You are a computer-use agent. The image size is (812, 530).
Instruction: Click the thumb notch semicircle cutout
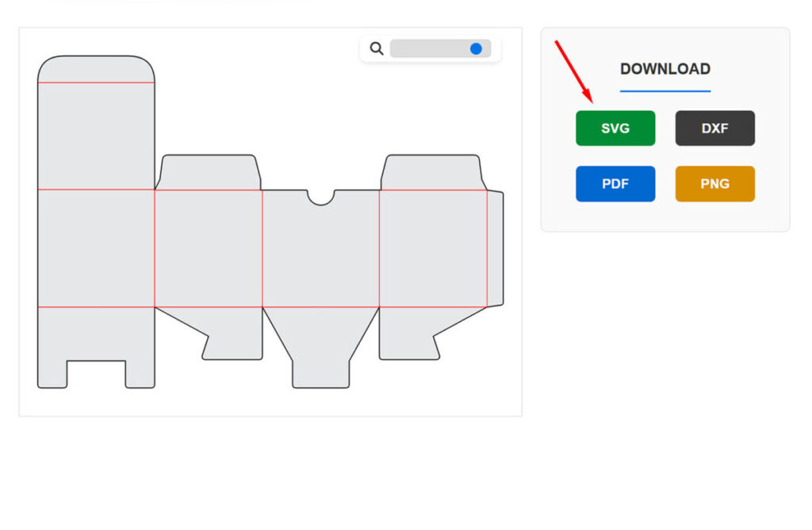point(320,196)
